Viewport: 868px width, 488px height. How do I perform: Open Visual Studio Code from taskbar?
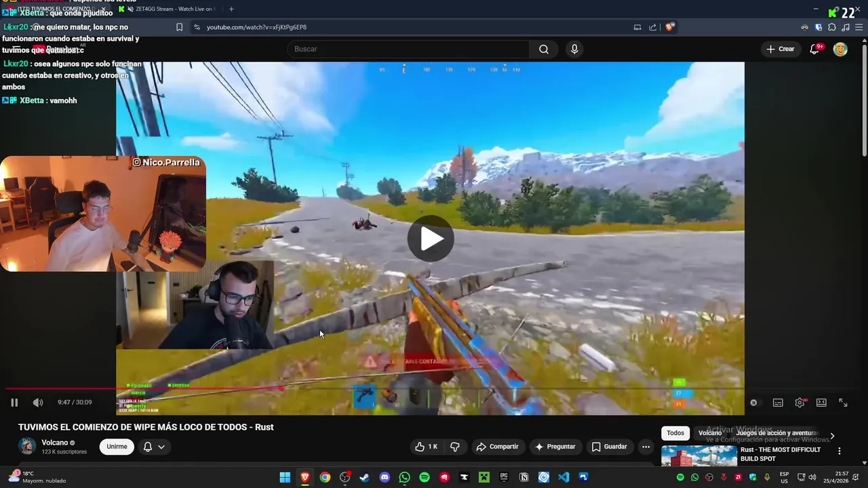564,477
